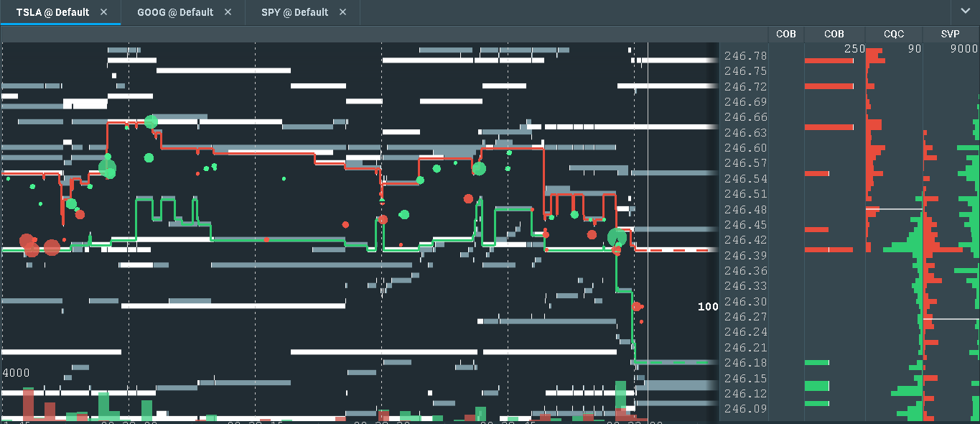Click price level 246.72
Viewport: 980px width, 424px height.
[745, 87]
